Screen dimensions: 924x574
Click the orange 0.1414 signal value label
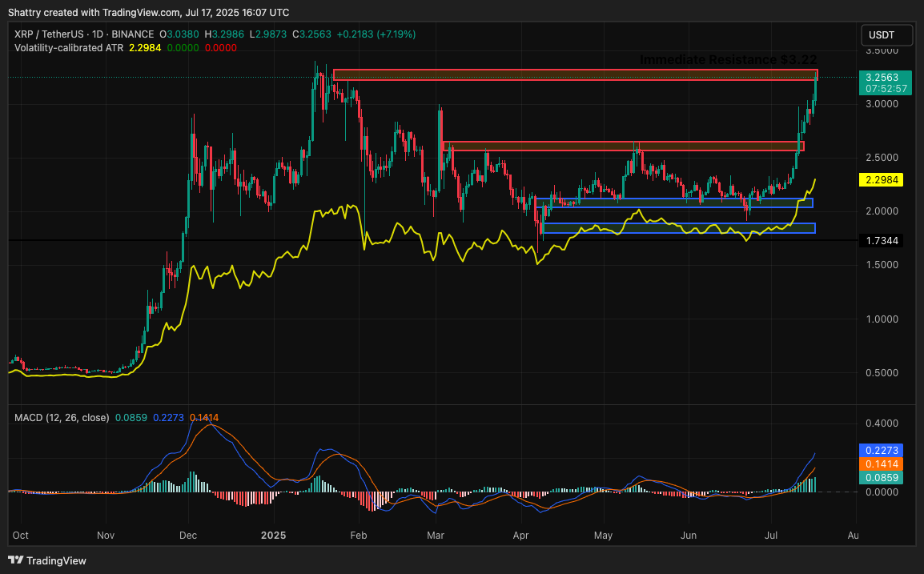881,464
